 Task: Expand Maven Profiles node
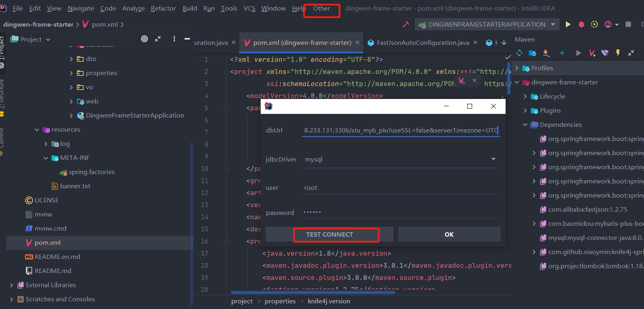point(517,68)
